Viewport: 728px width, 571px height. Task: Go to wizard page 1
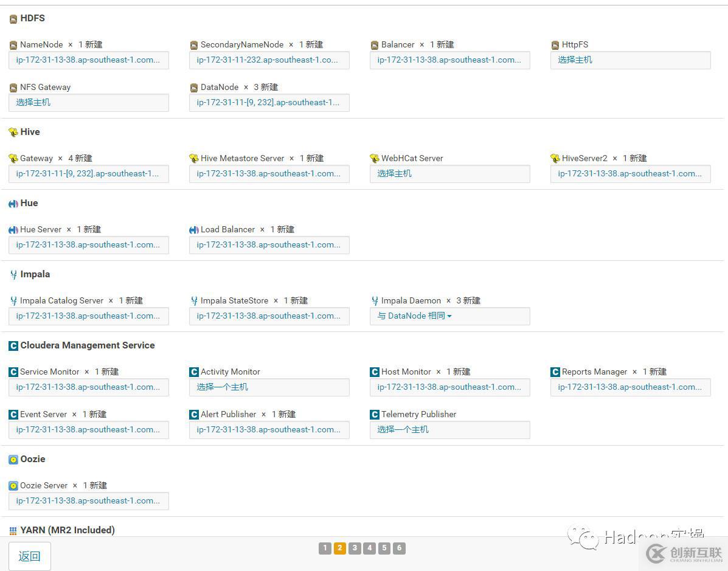pyautogui.click(x=325, y=549)
